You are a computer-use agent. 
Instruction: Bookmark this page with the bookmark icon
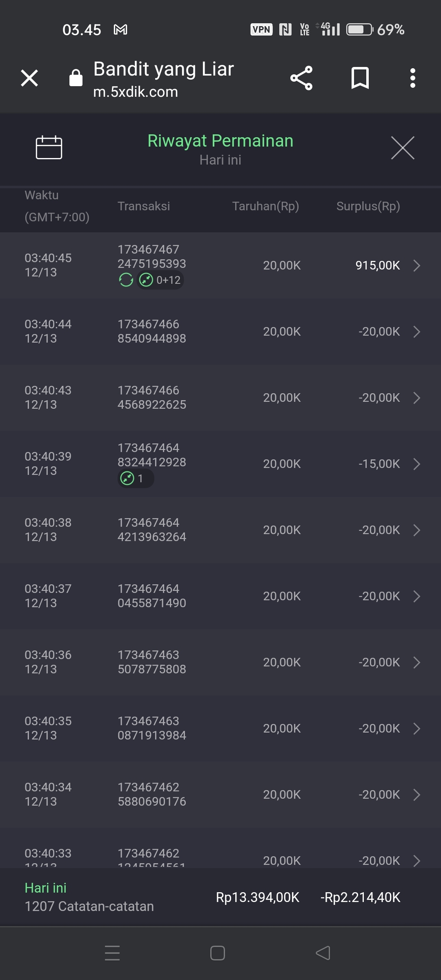[x=360, y=78]
